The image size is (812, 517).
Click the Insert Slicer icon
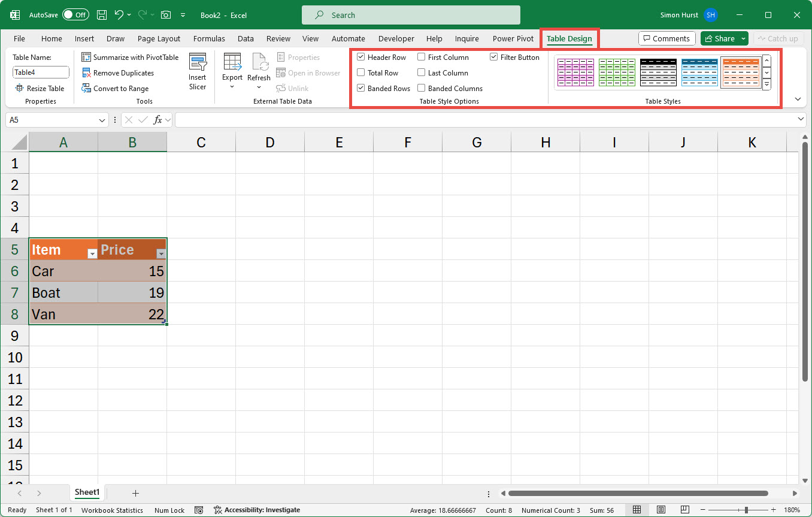(x=198, y=63)
